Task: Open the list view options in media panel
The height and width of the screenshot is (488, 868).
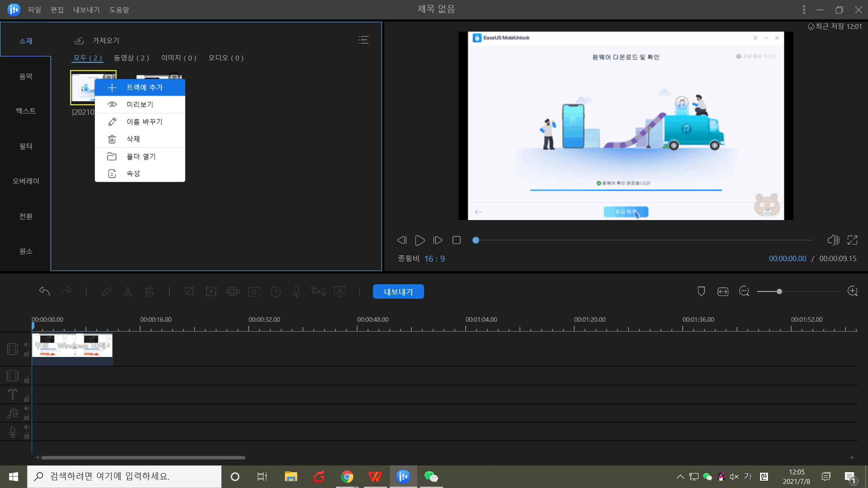Action: coord(364,40)
